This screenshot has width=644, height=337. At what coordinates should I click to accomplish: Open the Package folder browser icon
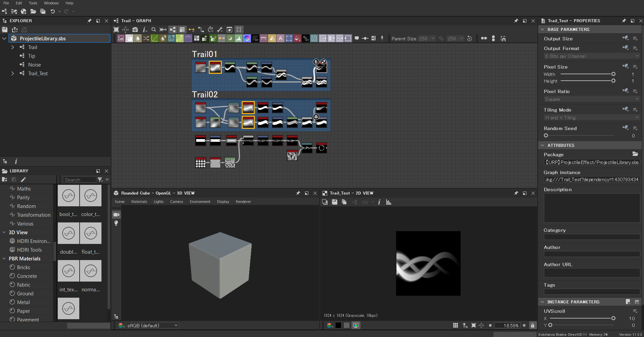tap(635, 154)
